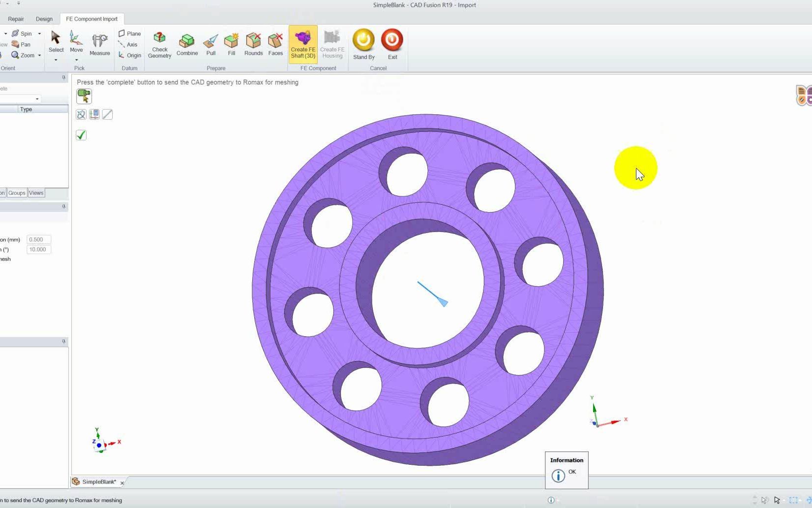Click the viewport instruction text about 'complete' button
812x508 pixels.
tap(187, 82)
